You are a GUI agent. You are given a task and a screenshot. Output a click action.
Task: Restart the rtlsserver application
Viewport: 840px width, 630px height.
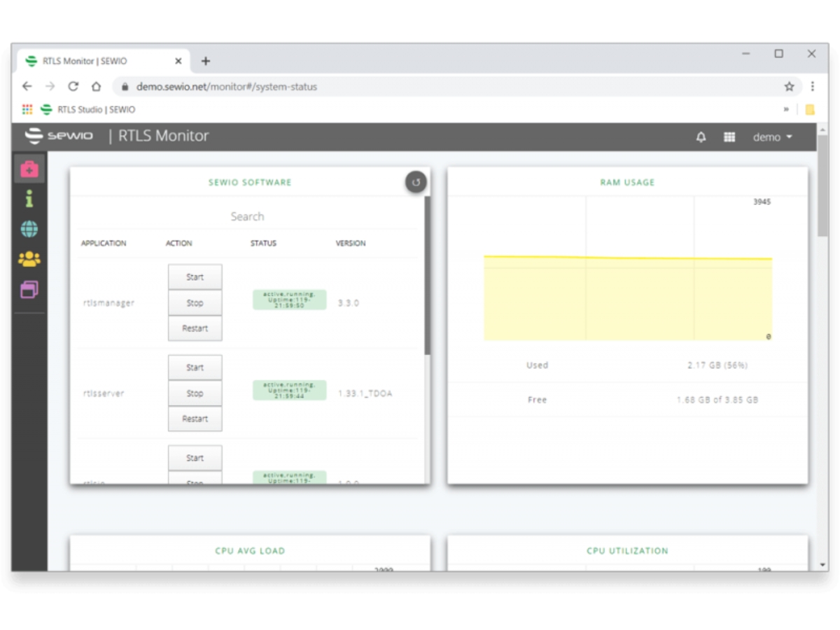(x=195, y=419)
